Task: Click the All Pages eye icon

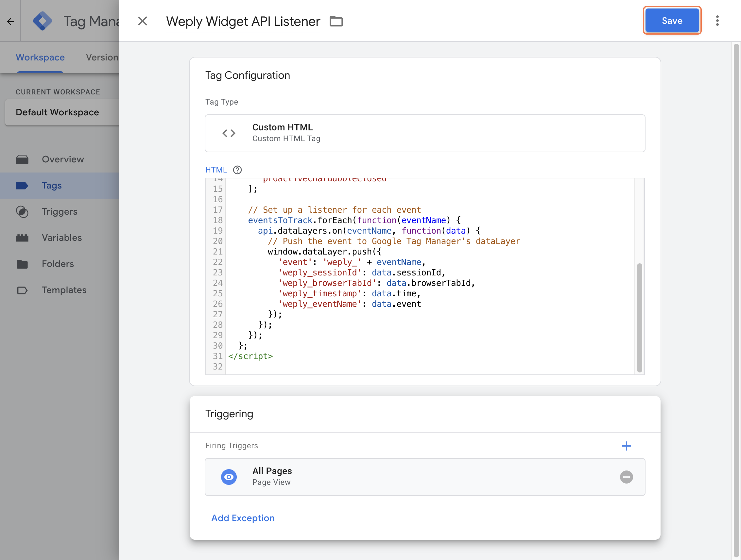Action: 229,477
